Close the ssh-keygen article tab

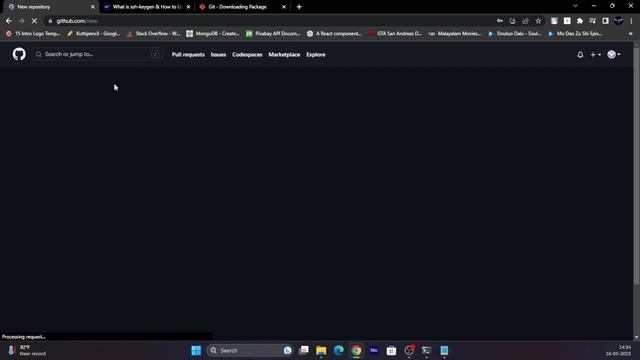188,7
